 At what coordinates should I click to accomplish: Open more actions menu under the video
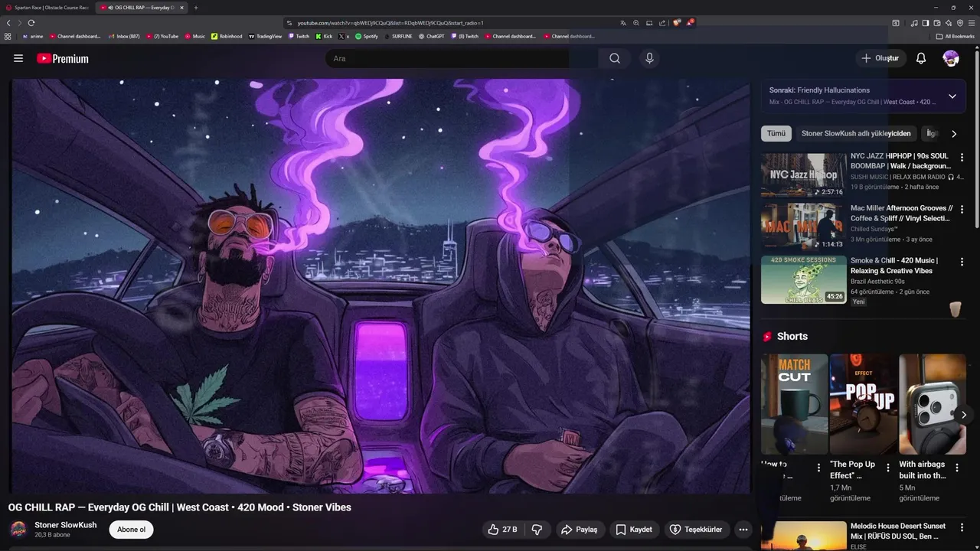(743, 530)
